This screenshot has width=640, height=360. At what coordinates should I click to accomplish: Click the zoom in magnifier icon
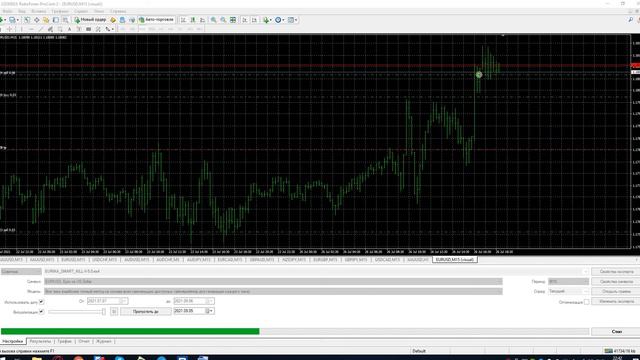(213, 20)
